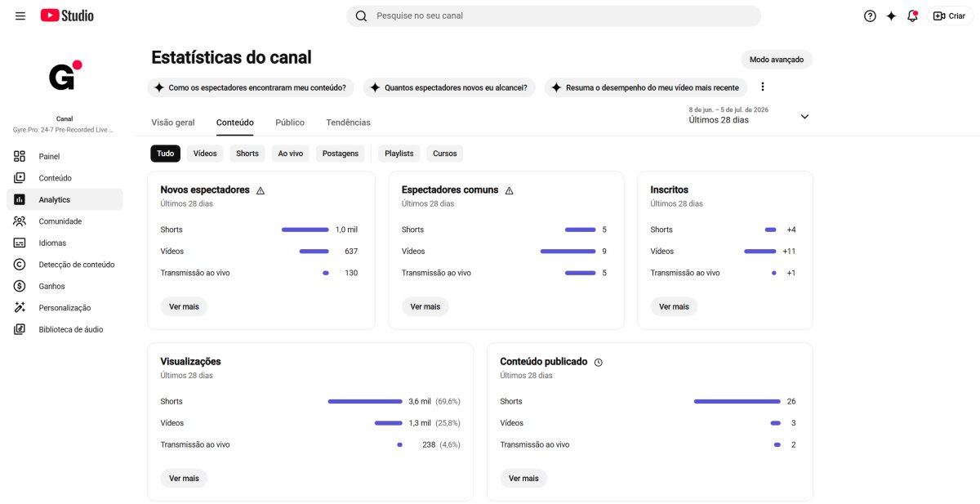Viewport: 980px width, 504px height.
Task: Open the hamburger navigation menu
Action: [20, 16]
